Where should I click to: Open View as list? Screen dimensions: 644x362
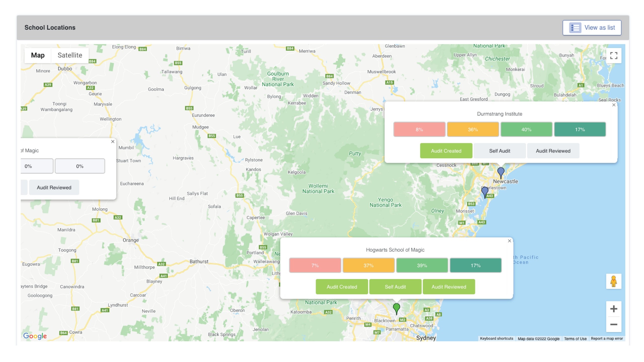592,28
